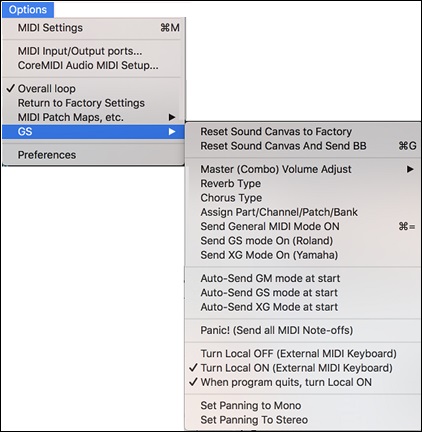
Task: Select Reverb Type
Action: 303,184
